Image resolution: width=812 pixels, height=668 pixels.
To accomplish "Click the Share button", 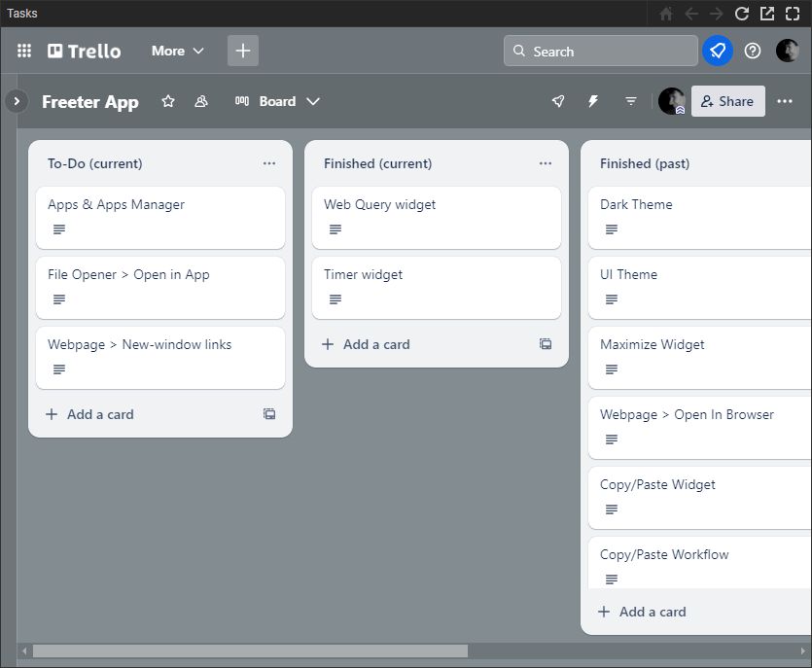I will tap(727, 101).
